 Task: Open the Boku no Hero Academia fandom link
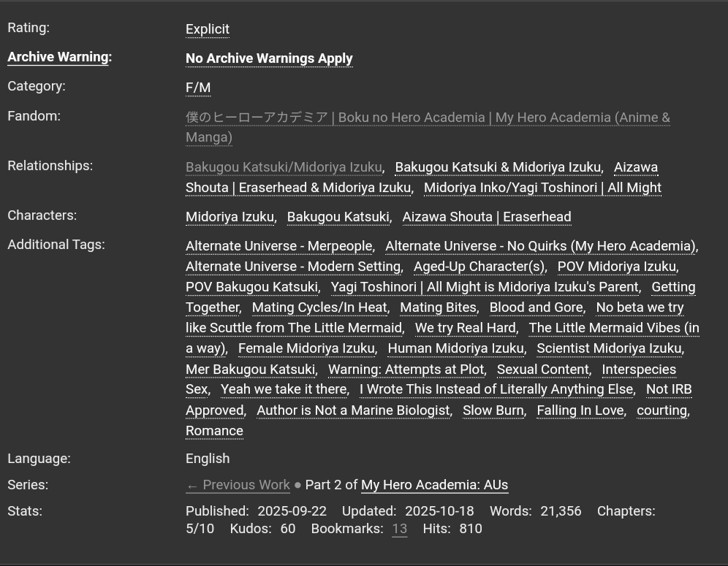[428, 118]
